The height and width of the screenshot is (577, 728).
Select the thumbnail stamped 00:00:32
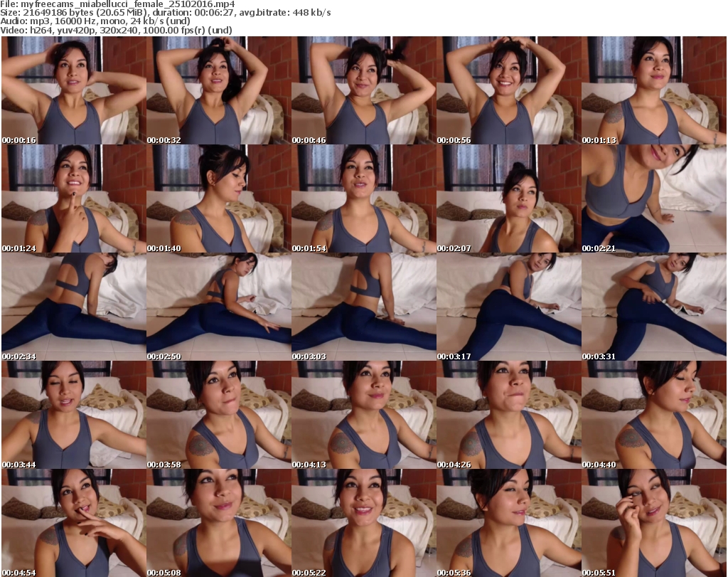click(x=219, y=90)
